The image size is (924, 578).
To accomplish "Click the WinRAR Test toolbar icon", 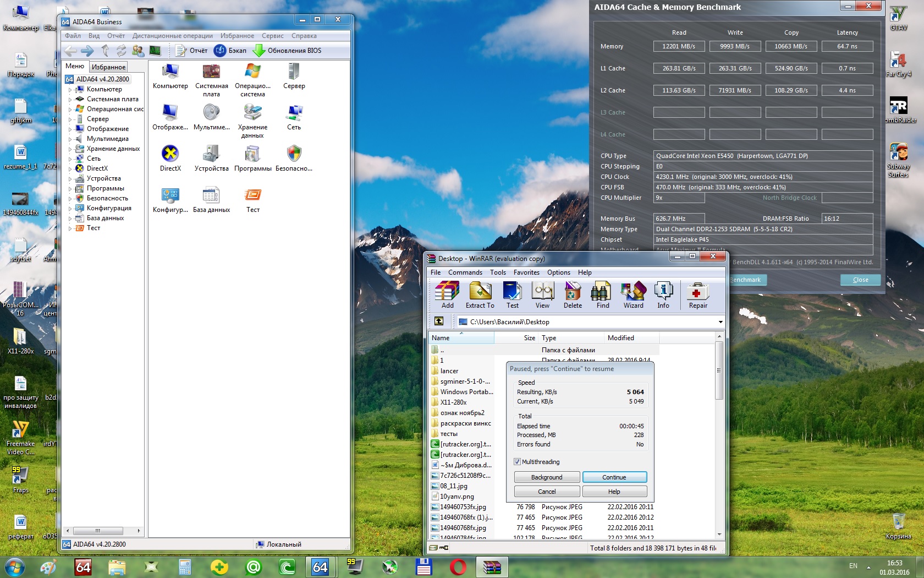I will point(512,295).
